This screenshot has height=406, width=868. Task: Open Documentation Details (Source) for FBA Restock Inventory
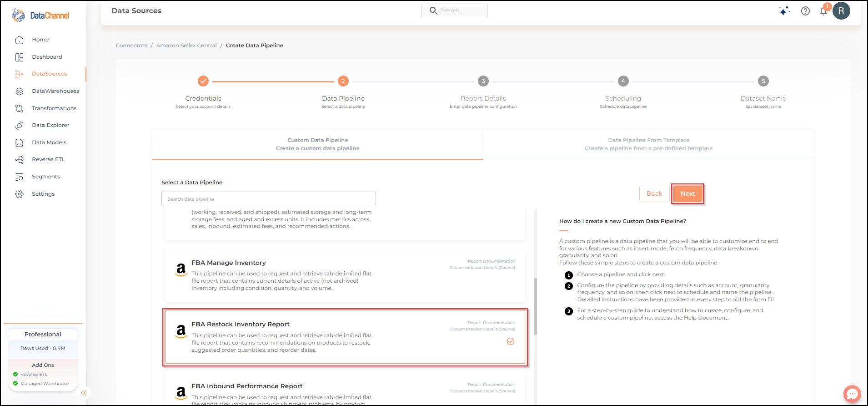(x=483, y=329)
